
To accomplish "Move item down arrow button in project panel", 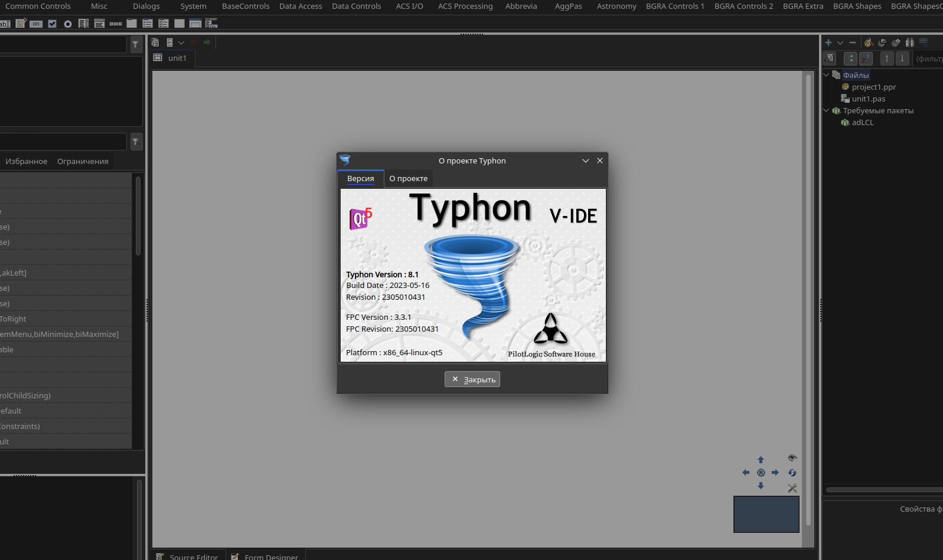I will [x=902, y=58].
